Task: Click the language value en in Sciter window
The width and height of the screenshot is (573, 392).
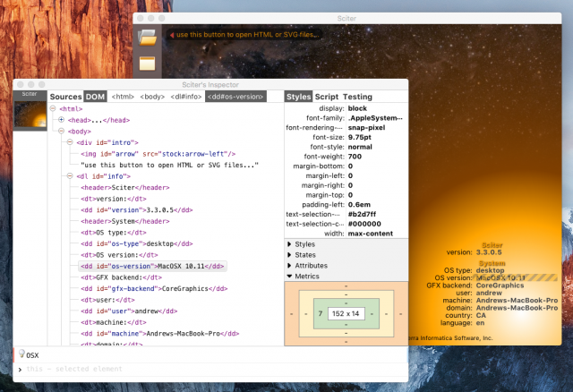Action: [480, 323]
